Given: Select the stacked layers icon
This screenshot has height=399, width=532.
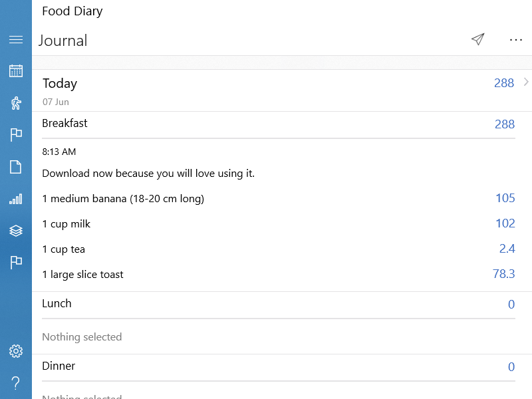Looking at the screenshot, I should tap(16, 231).
